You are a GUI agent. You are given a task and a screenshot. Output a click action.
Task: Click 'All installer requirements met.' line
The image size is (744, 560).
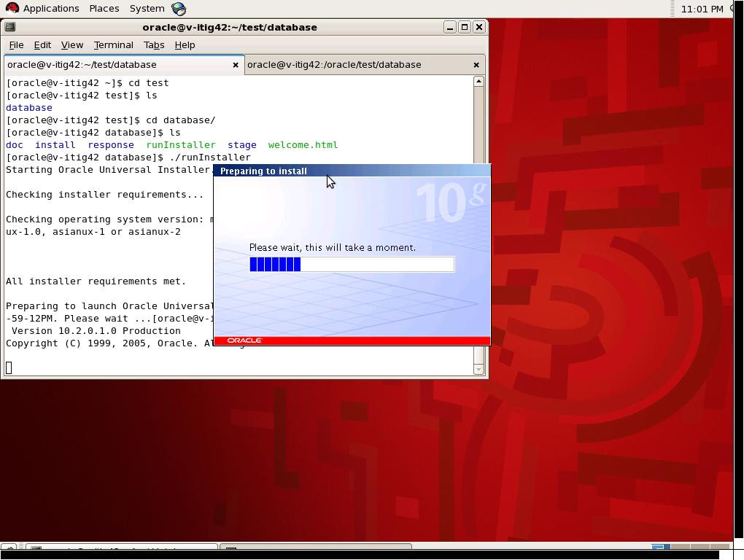tap(96, 281)
